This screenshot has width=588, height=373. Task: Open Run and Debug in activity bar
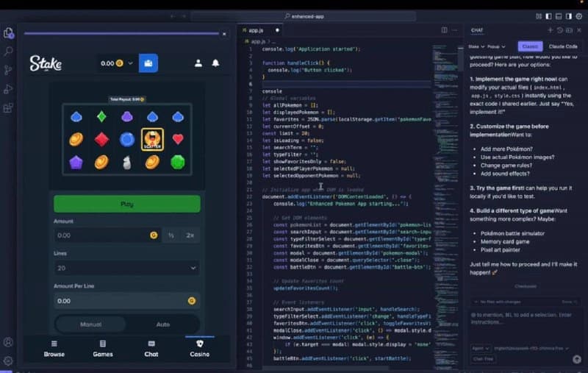point(8,89)
